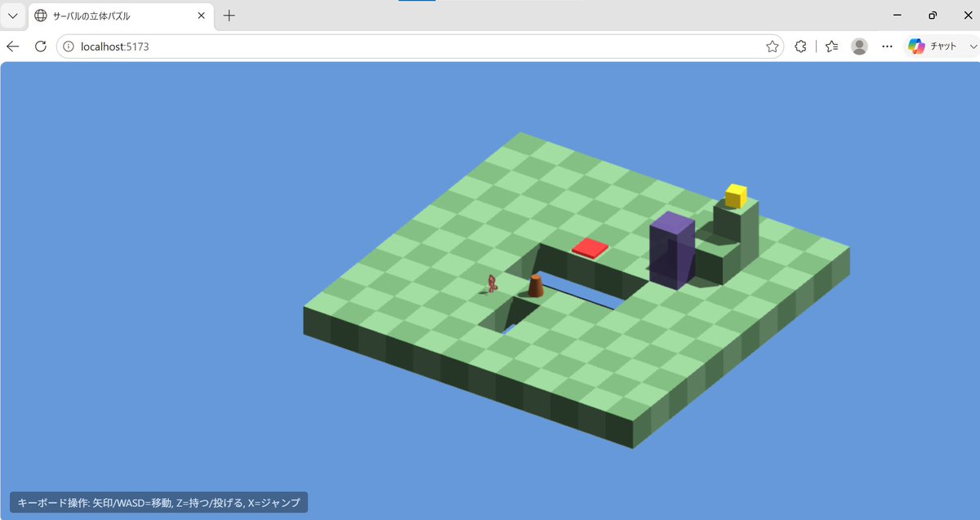This screenshot has height=520, width=980.
Task: Click the small serval character
Action: (x=492, y=284)
